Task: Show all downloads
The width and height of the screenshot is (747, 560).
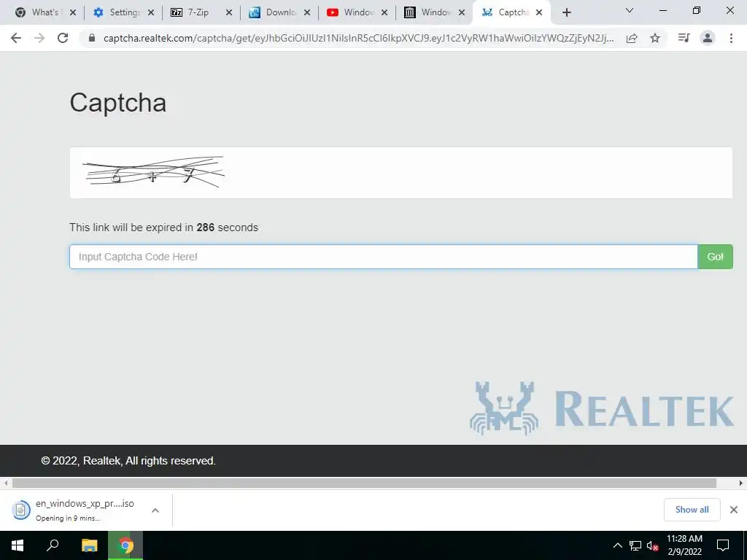Action: tap(692, 510)
